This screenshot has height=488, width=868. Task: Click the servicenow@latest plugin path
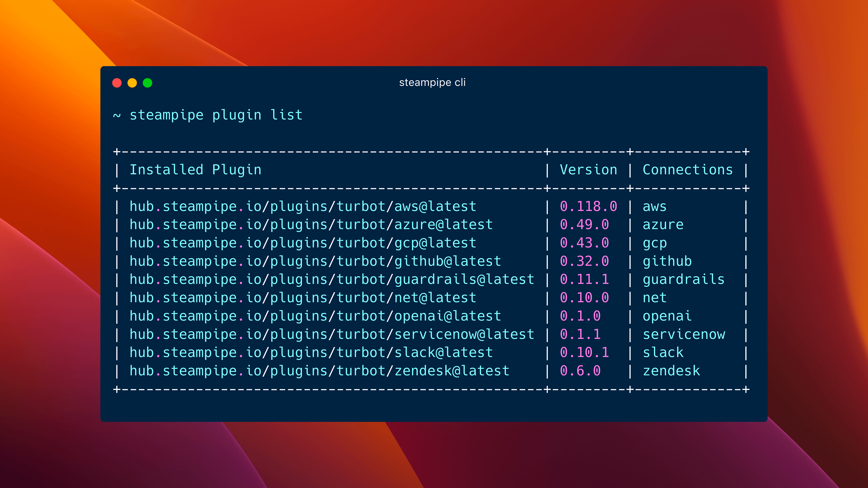click(x=331, y=335)
